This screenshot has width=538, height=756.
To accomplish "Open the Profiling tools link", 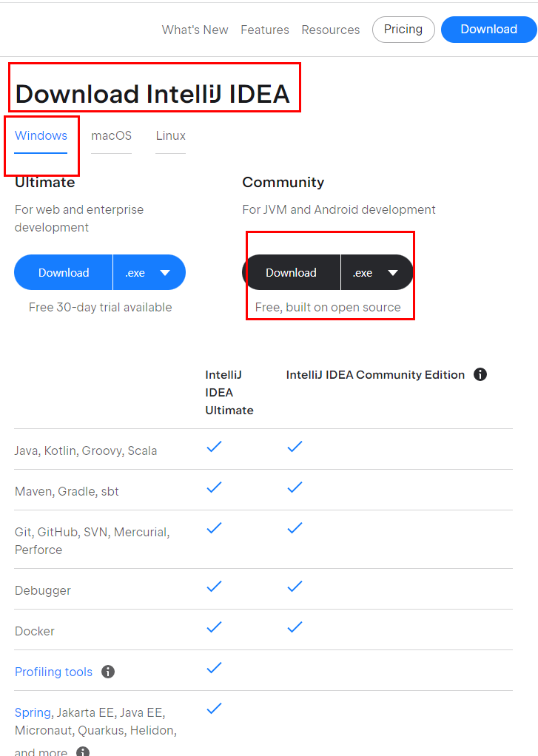I will tap(53, 672).
